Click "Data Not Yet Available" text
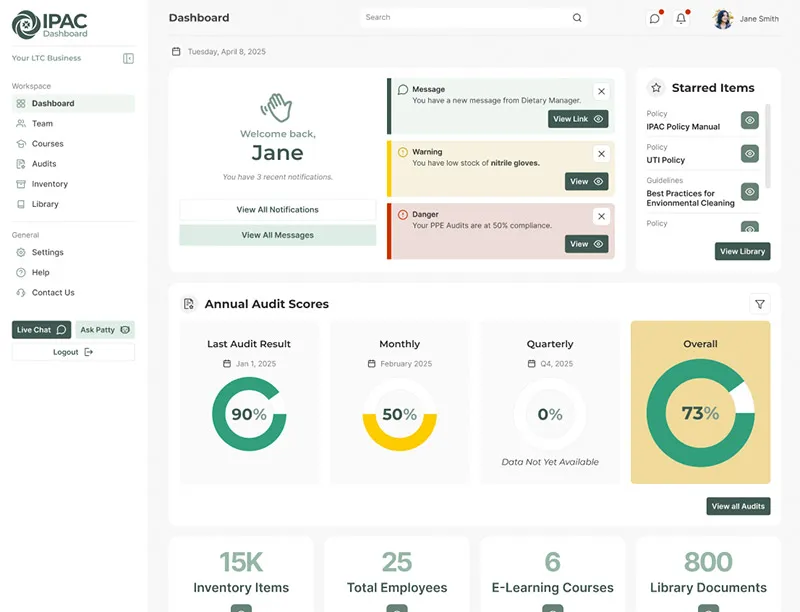This screenshot has height=612, width=800. click(550, 462)
